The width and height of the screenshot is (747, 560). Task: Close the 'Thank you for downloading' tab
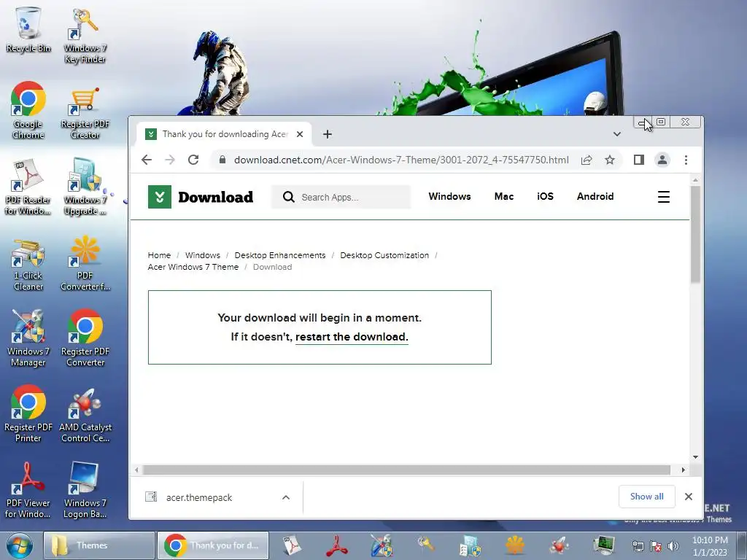tap(300, 134)
